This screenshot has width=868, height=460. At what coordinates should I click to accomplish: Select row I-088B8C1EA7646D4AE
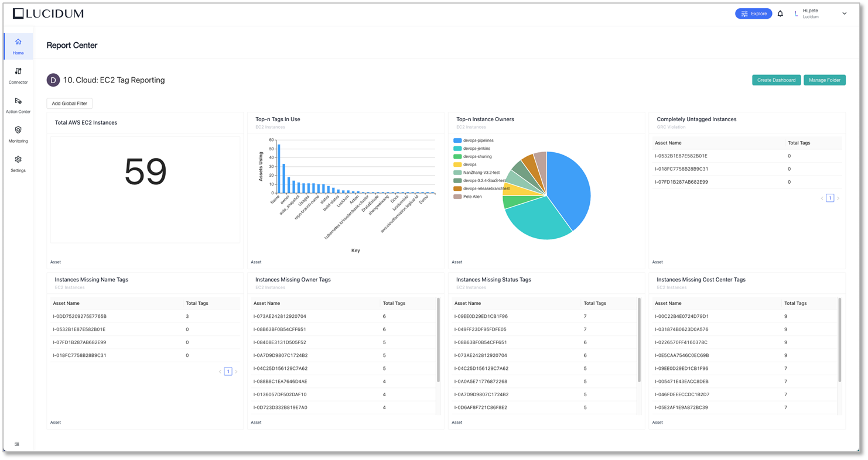344,382
